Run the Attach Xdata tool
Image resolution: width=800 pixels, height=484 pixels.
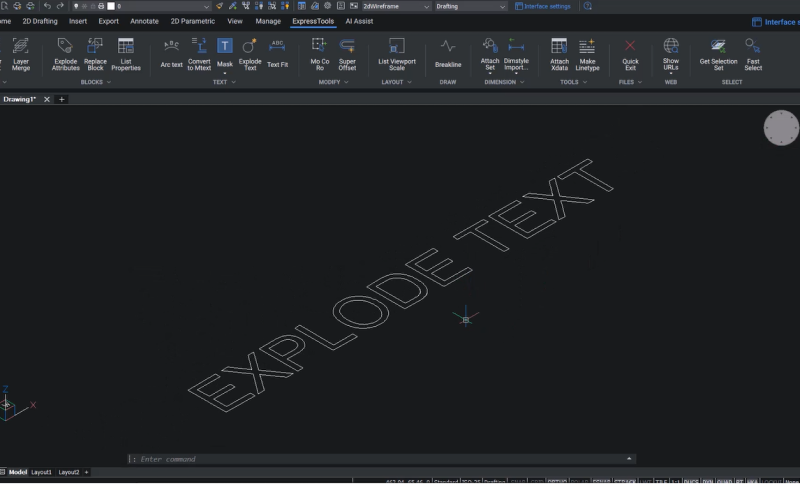point(559,54)
